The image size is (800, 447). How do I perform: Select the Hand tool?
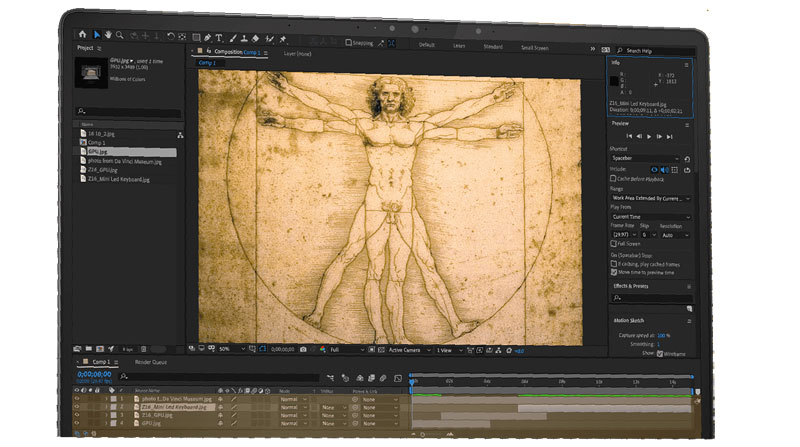[108, 35]
